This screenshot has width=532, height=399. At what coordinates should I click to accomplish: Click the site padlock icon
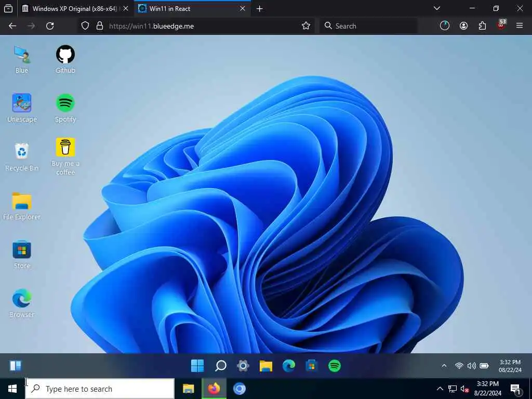tap(100, 26)
